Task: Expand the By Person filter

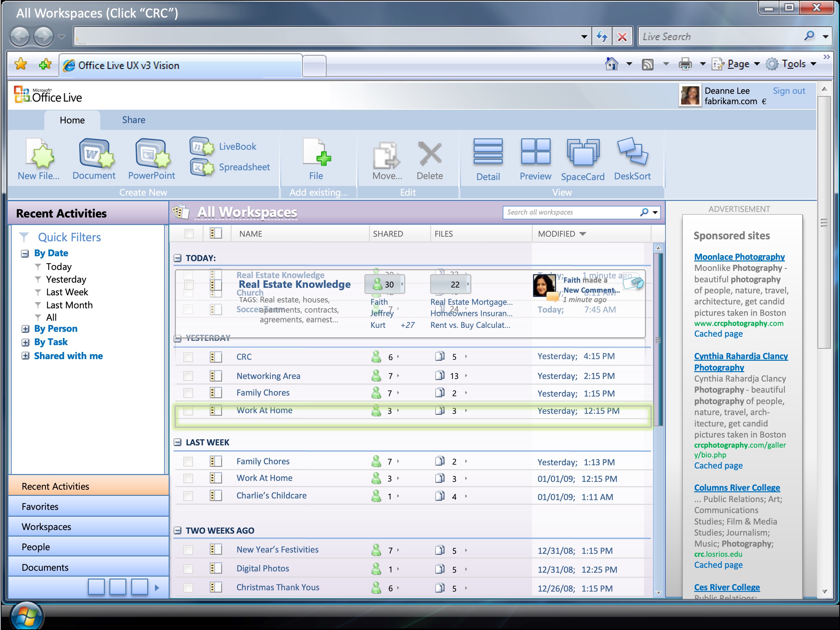Action: click(25, 329)
